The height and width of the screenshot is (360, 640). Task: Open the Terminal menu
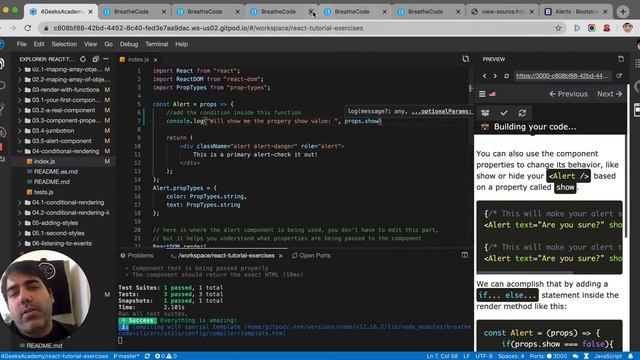click(157, 44)
